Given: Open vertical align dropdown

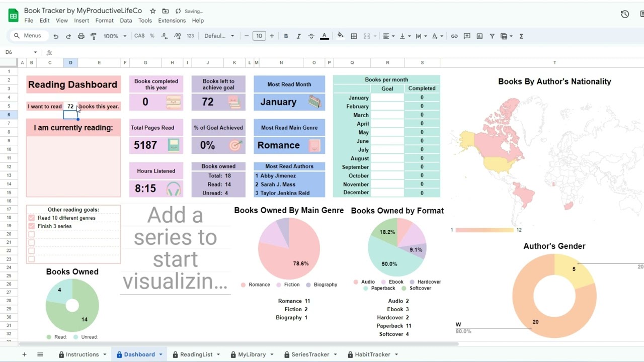Looking at the screenshot, I should [405, 36].
